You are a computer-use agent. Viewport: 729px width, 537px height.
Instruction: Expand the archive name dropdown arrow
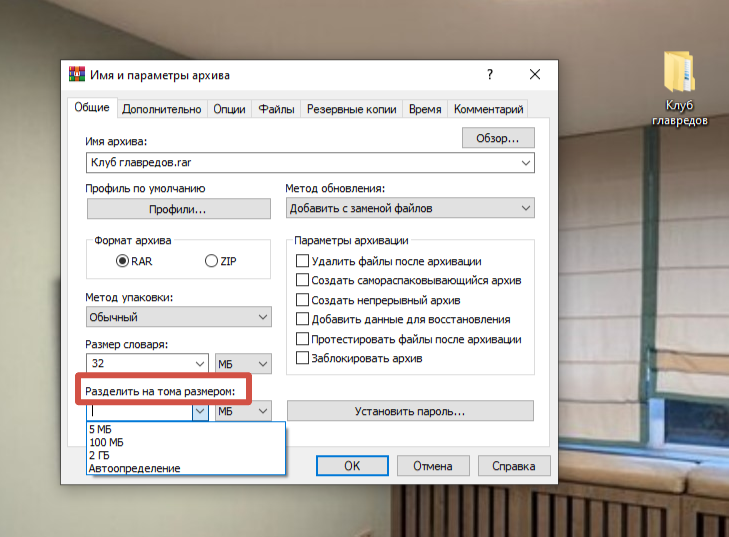526,163
